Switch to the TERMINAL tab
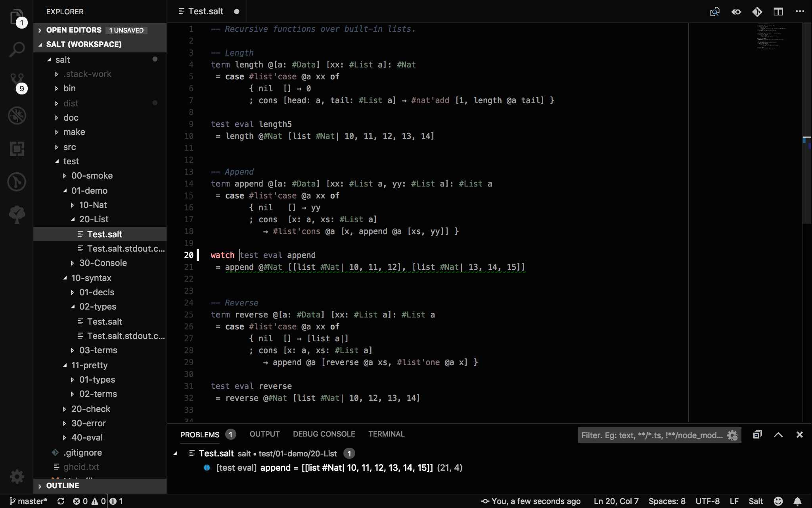 [x=386, y=434]
